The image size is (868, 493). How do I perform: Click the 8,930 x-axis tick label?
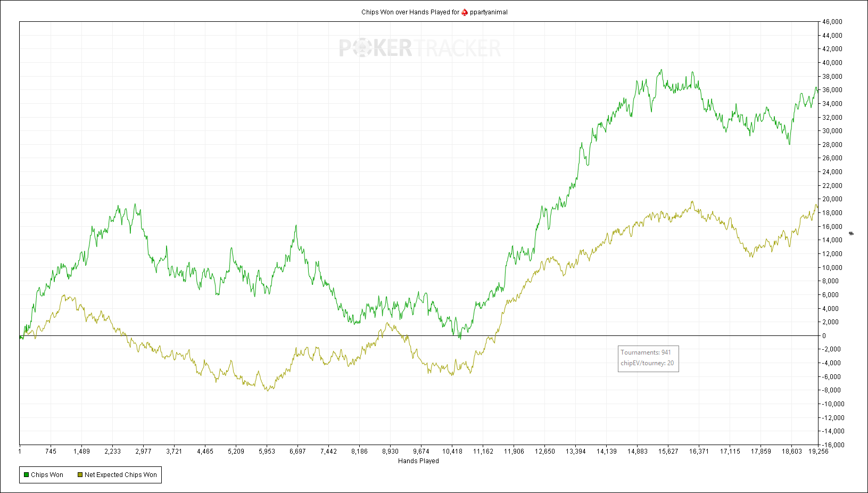(390, 451)
